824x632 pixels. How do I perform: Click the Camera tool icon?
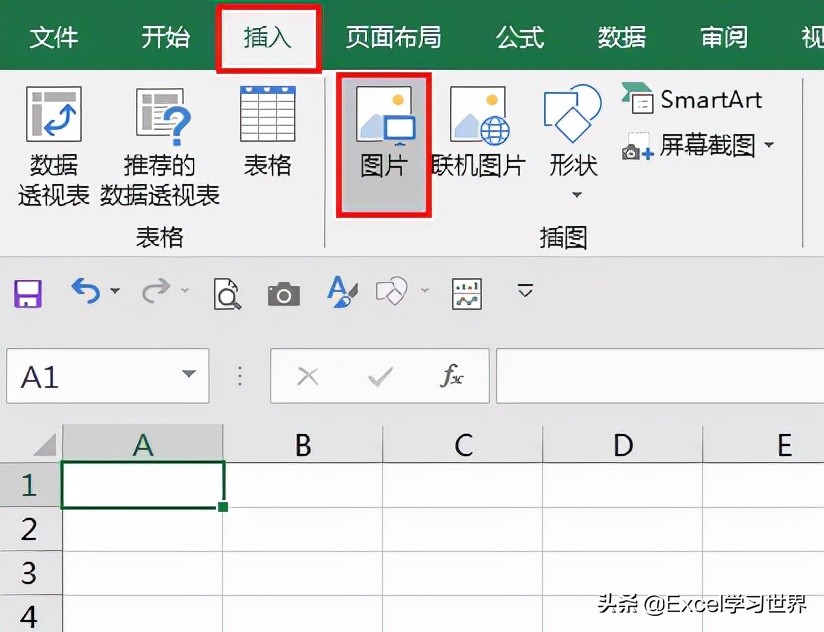point(284,294)
